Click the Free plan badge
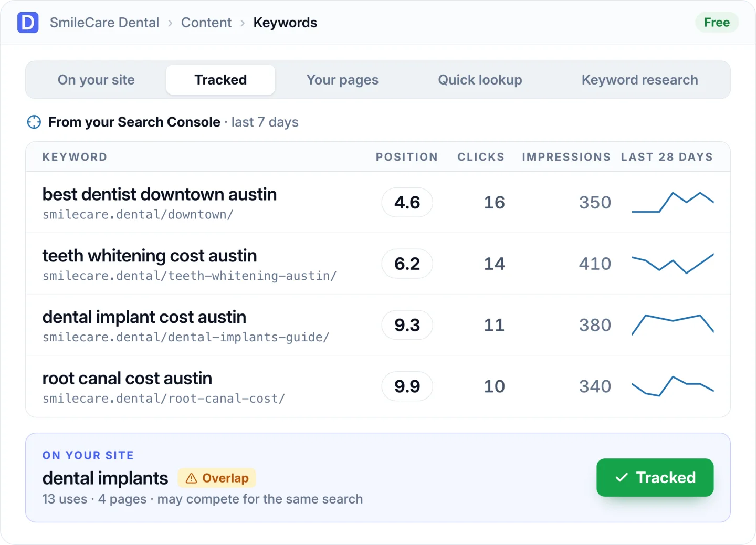 717,23
